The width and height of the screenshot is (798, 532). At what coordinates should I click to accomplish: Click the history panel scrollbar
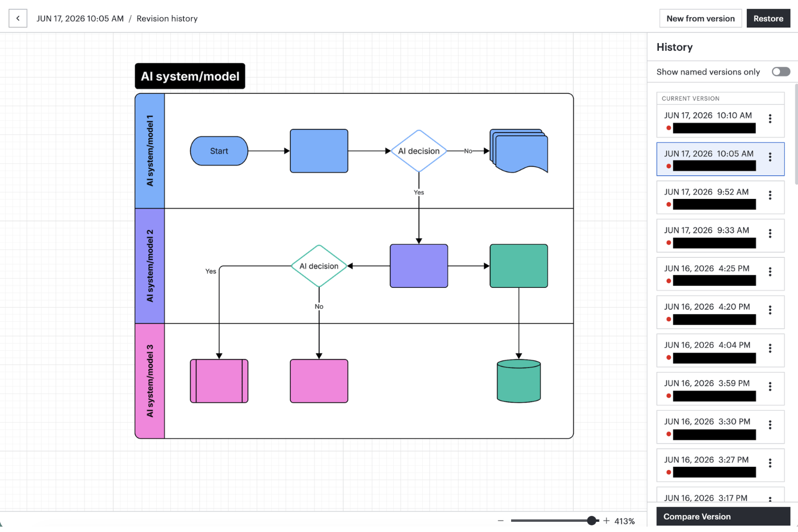click(x=796, y=135)
